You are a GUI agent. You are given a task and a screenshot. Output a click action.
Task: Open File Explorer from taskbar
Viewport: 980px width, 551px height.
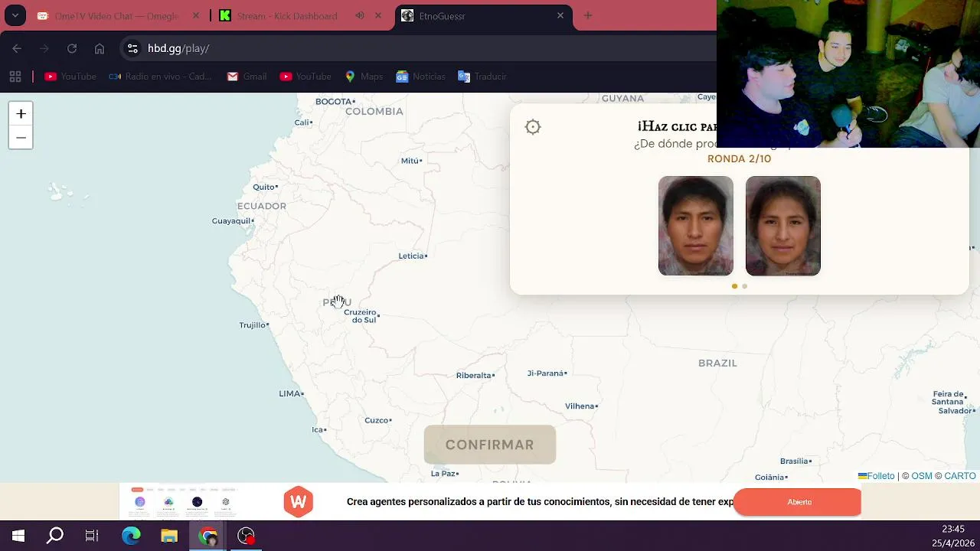pos(169,536)
